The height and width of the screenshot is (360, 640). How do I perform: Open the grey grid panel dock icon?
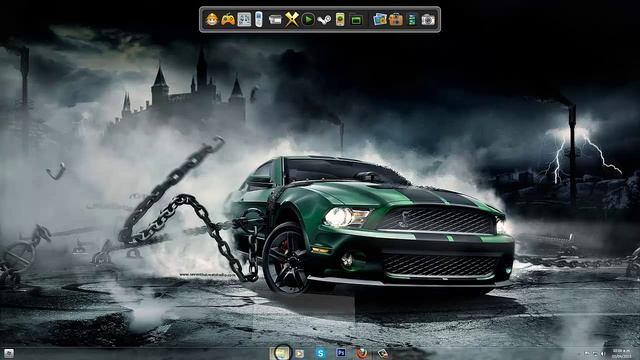[244, 19]
